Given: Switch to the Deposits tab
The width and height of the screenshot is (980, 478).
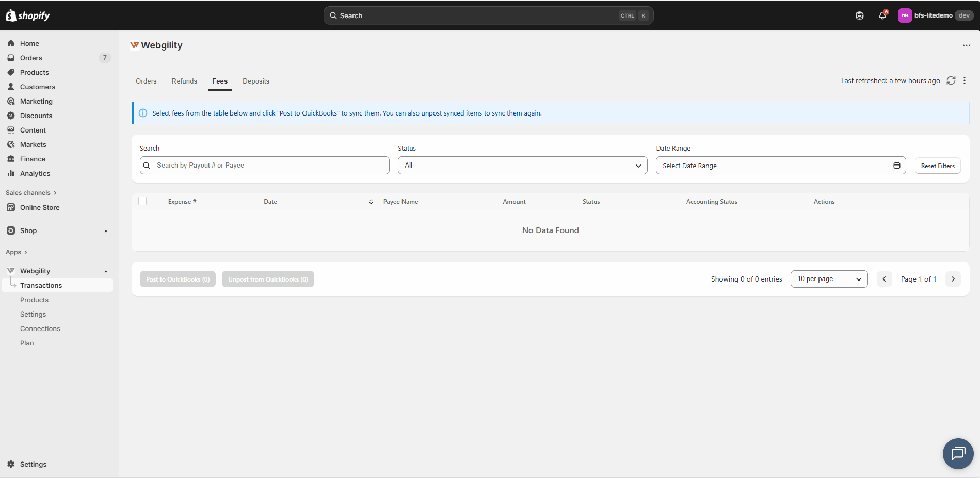Looking at the screenshot, I should point(256,81).
